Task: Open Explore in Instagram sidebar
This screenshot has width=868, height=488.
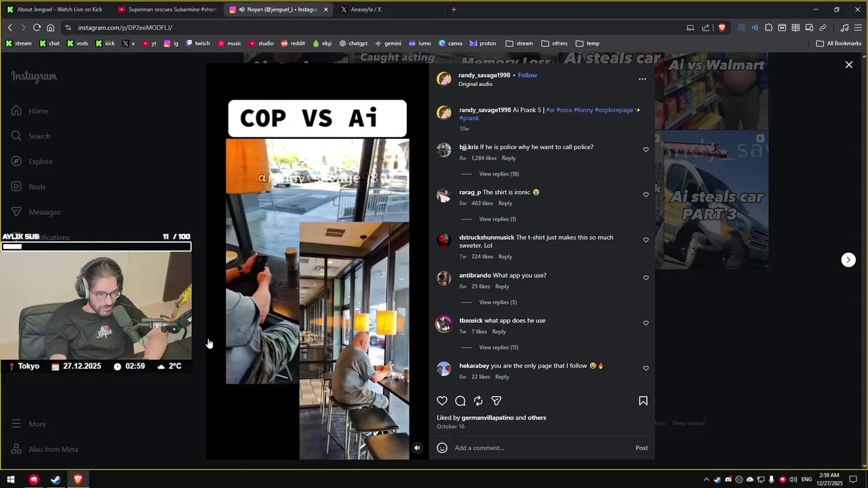Action: pos(32,161)
